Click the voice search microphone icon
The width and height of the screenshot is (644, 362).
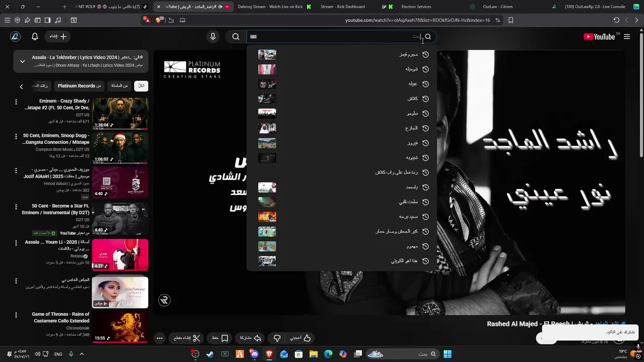(213, 37)
